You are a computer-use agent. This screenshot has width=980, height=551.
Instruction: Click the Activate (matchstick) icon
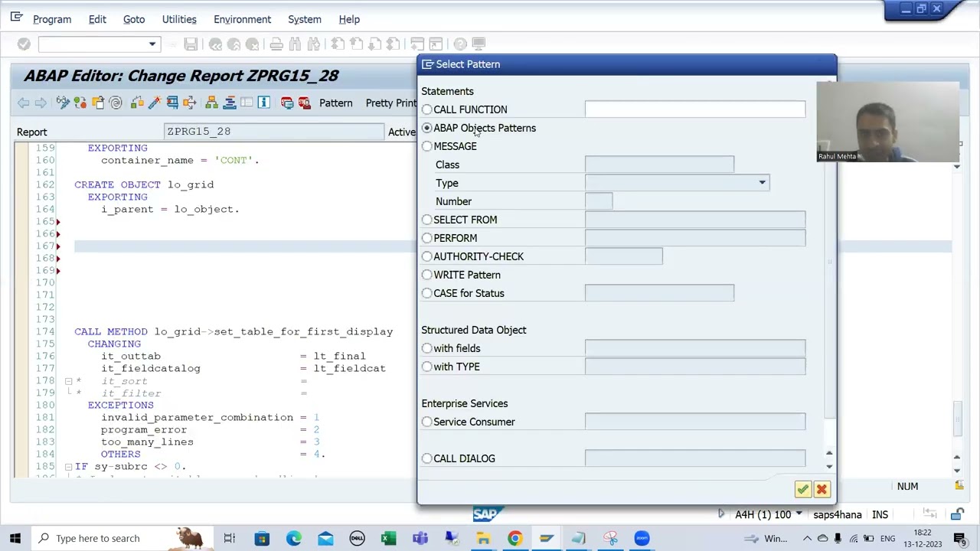tap(154, 103)
